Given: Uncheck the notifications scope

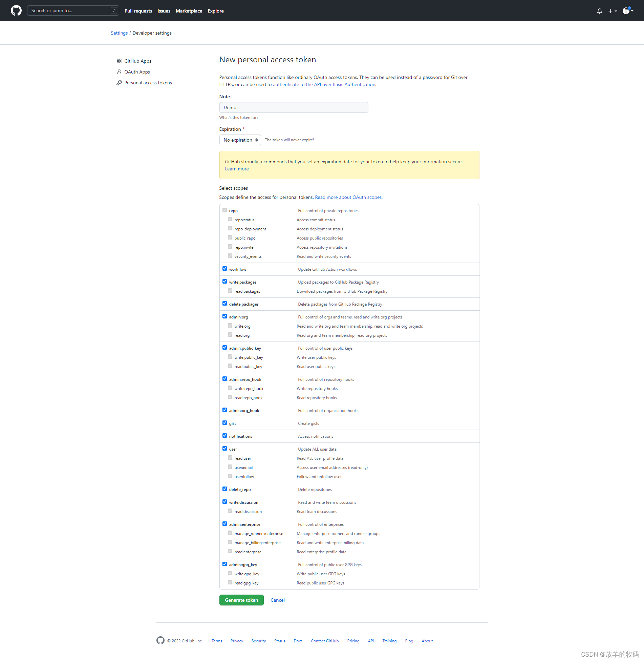Looking at the screenshot, I should 225,436.
